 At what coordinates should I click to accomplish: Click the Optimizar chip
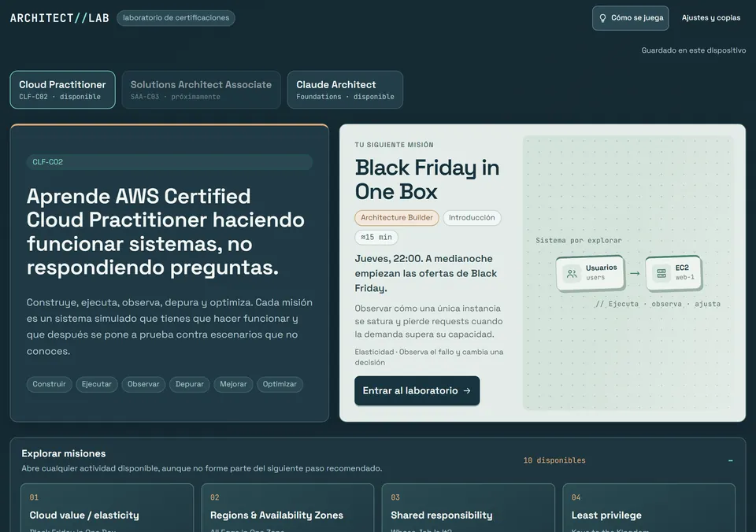(x=280, y=384)
